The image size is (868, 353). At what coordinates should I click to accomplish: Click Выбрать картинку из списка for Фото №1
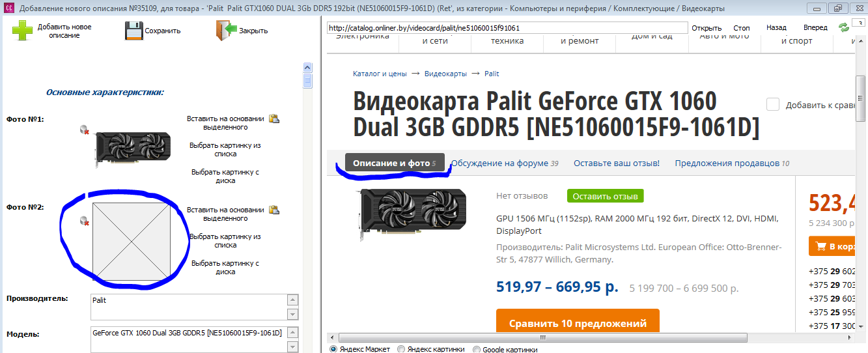point(225,150)
